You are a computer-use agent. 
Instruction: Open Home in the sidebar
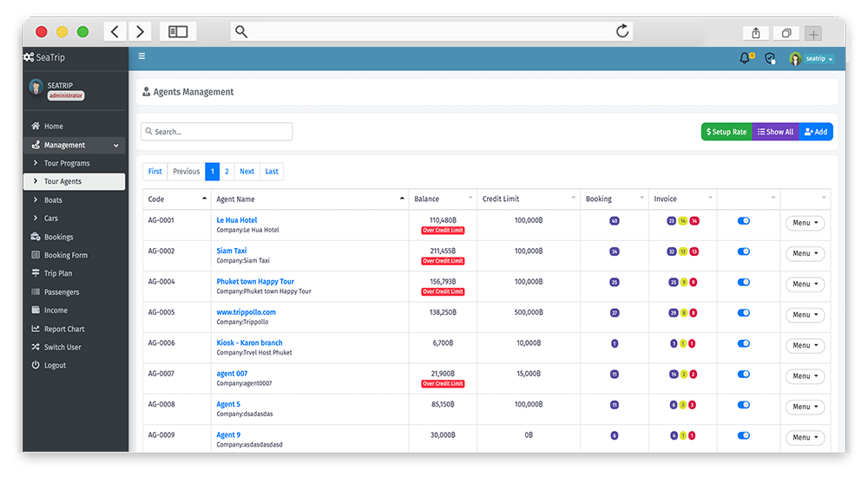pyautogui.click(x=74, y=126)
